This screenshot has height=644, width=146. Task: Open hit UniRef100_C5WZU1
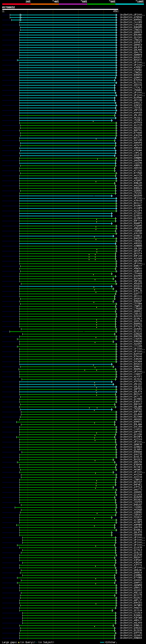tap(131, 30)
